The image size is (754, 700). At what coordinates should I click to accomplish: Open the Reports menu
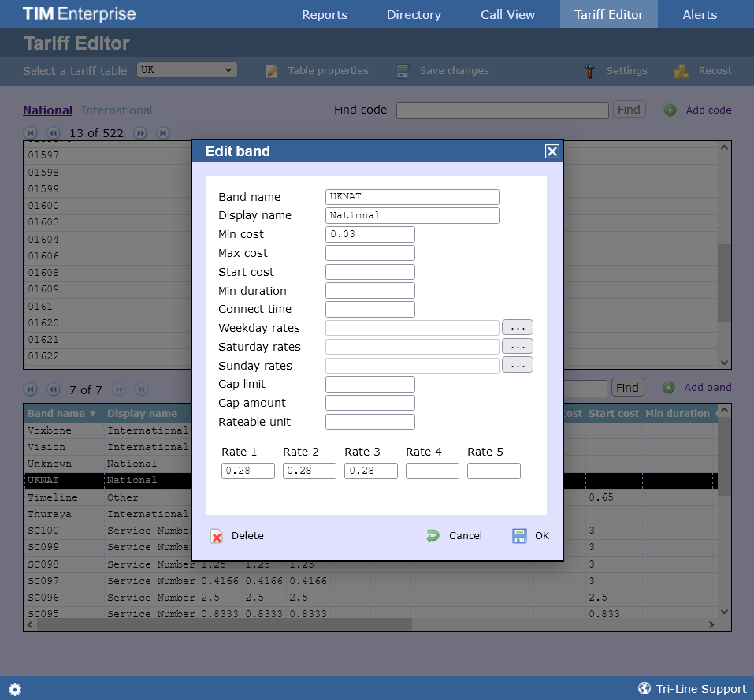point(324,14)
